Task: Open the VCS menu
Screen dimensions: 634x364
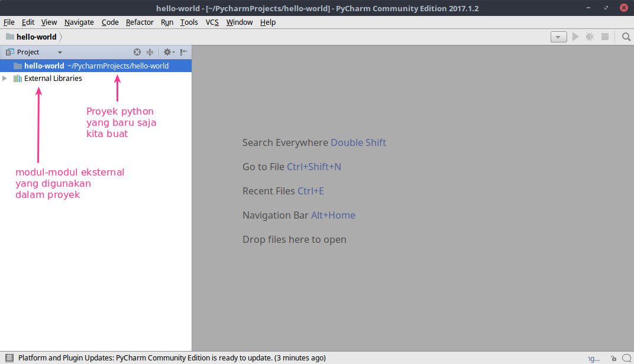Action: point(212,22)
